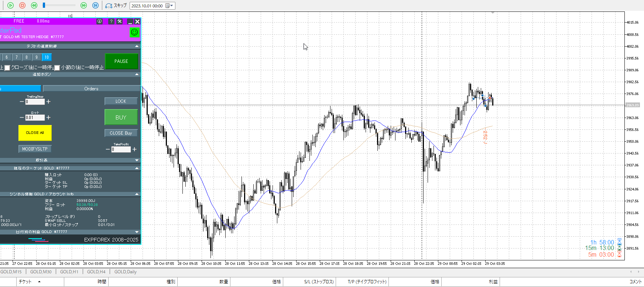The image size is (644, 287).
Task: Switch to the Orders tab
Action: tap(91, 89)
